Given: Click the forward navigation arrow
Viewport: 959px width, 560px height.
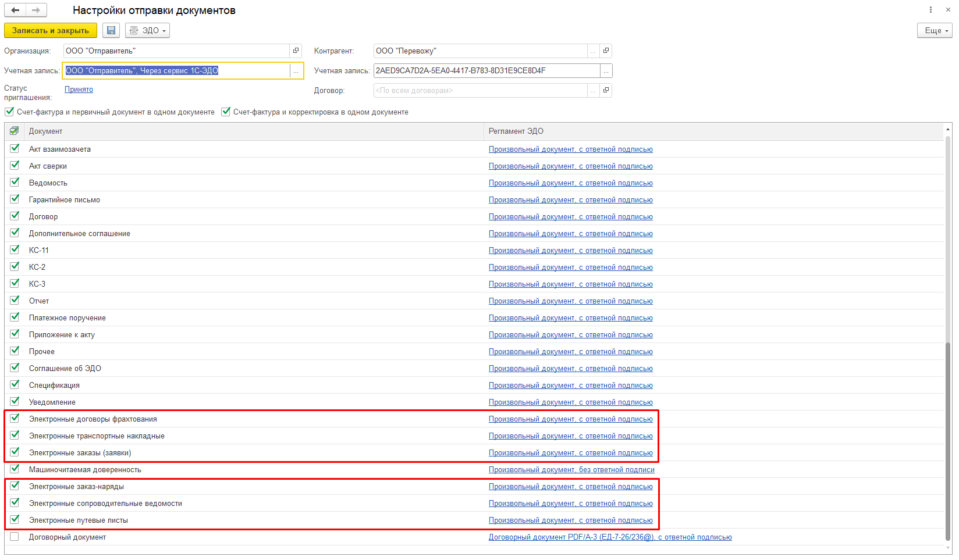Looking at the screenshot, I should [36, 10].
